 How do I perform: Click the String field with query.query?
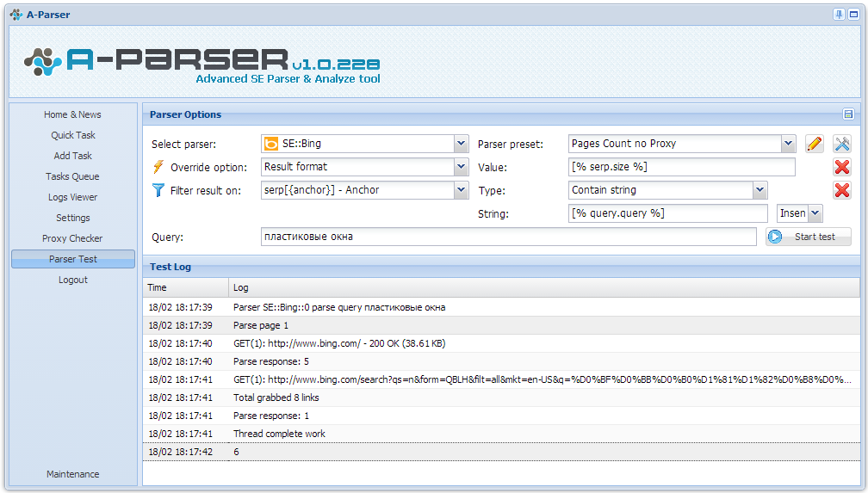point(667,213)
